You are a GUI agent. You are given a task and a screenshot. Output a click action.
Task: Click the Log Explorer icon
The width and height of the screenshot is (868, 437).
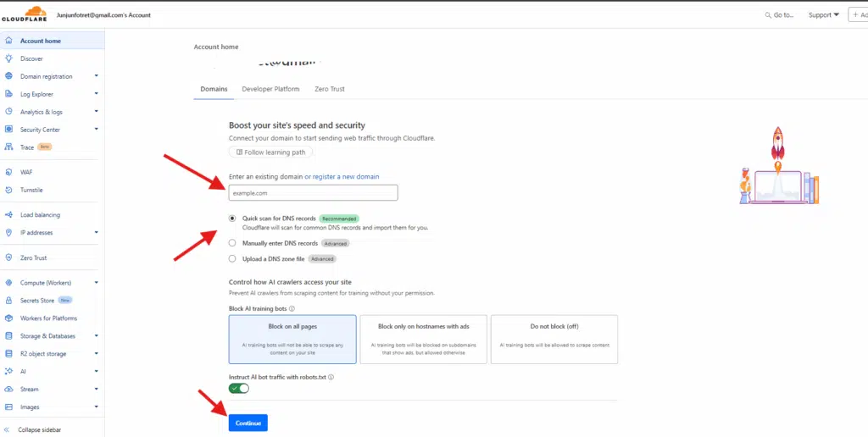[x=8, y=93]
